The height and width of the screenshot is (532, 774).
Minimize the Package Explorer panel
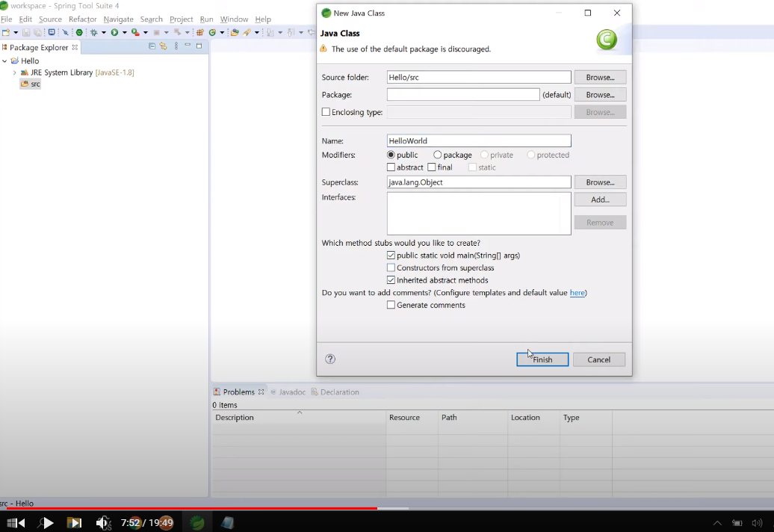tap(188, 45)
